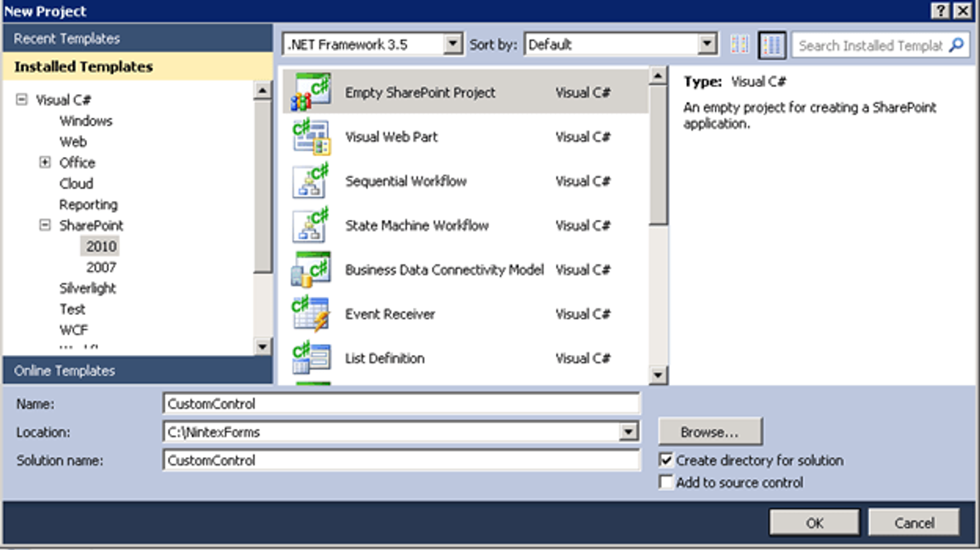The image size is (980, 550).
Task: Click the Name input field
Action: [x=401, y=403]
